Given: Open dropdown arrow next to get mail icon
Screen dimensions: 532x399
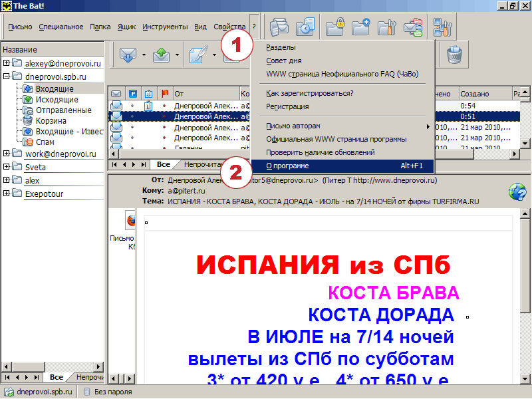Looking at the screenshot, I should click(x=144, y=55).
